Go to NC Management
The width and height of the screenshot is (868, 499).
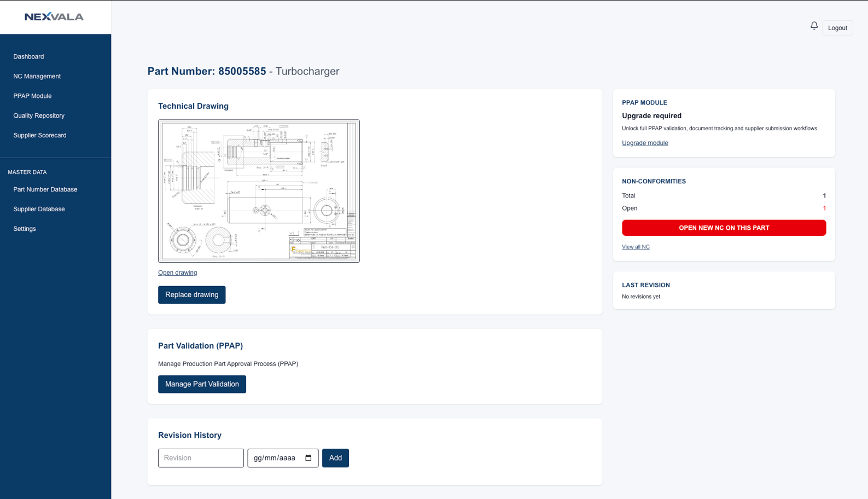coord(37,76)
